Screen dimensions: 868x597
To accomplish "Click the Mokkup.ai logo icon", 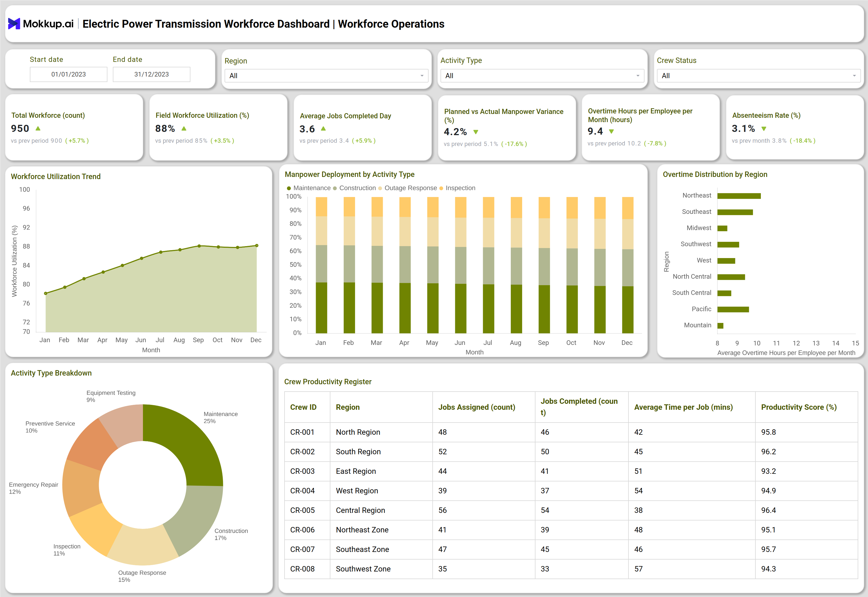I will pos(14,24).
